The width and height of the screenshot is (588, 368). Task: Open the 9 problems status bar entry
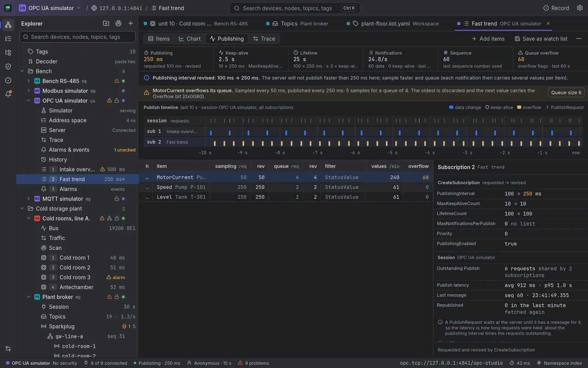(x=253, y=363)
